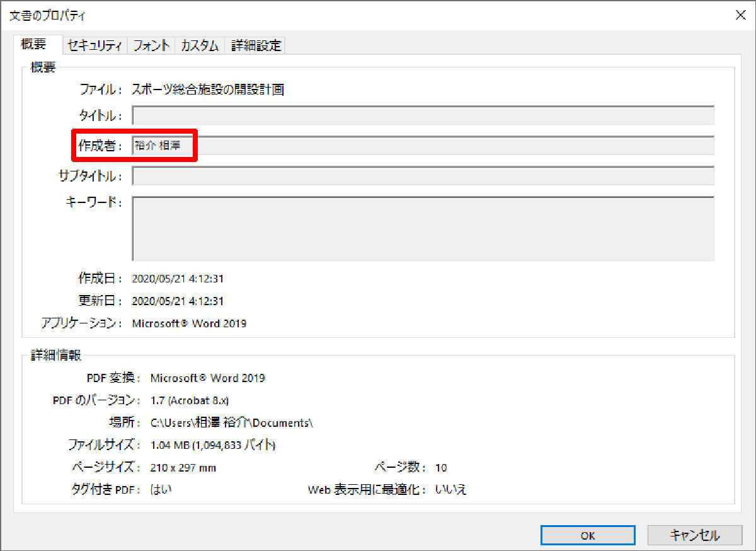Switch to the 概要 tab
Screen dimensions: 756x551
pos(37,45)
